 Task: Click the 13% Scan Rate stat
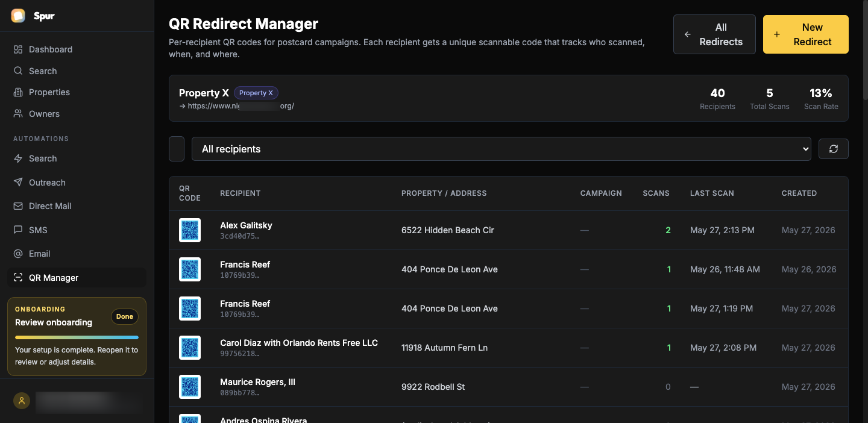pyautogui.click(x=821, y=99)
